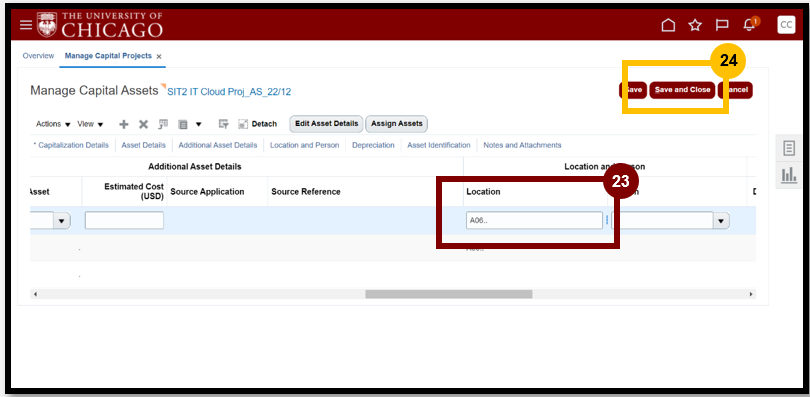Jump to Notes and Attachments section
The height and width of the screenshot is (397, 810).
(522, 145)
